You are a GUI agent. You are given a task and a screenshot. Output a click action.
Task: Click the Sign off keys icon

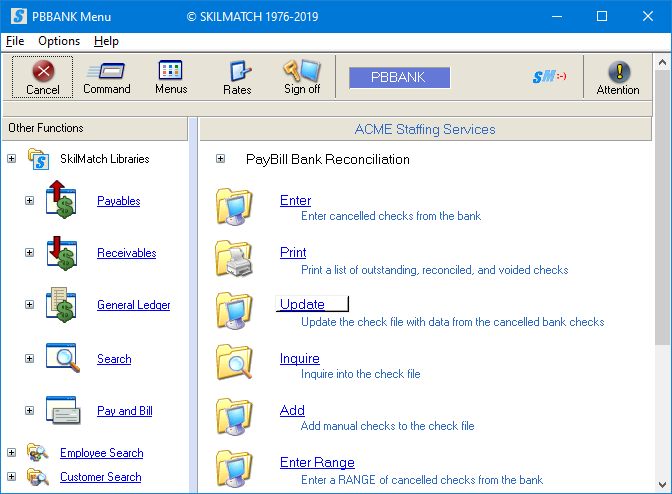point(301,70)
